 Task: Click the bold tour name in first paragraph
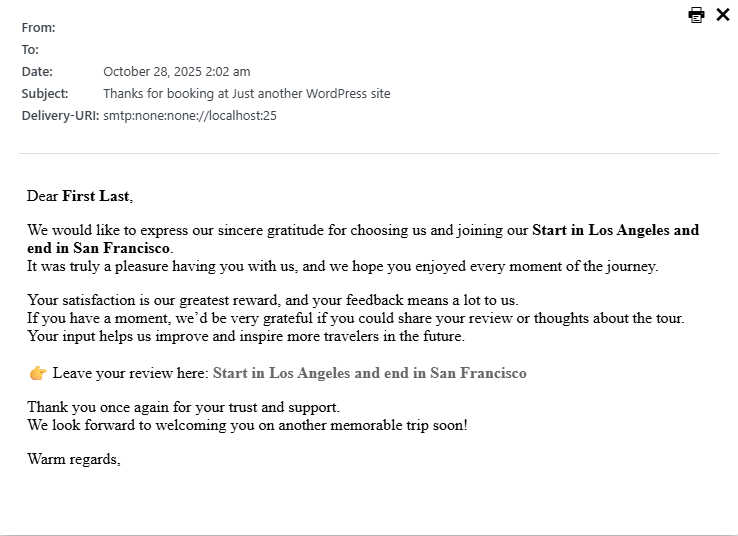pyautogui.click(x=615, y=230)
